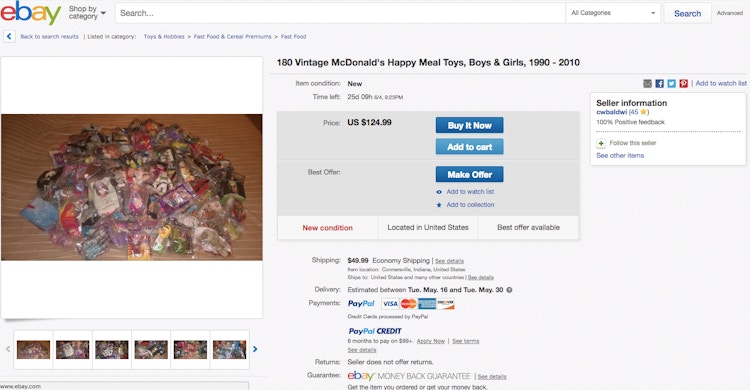The width and height of the screenshot is (750, 390).
Task: Add to watch list under Make Offer
Action: [470, 191]
